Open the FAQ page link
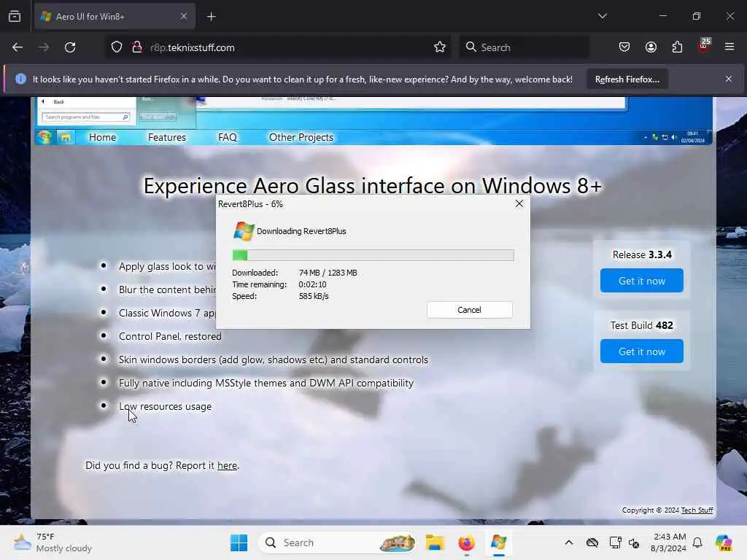The image size is (747, 560). (x=228, y=137)
